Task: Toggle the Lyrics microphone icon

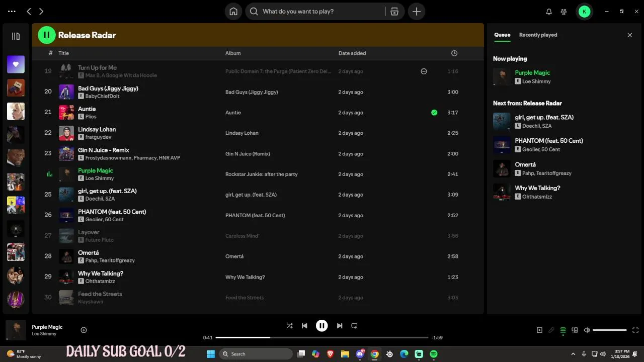Action: (551, 330)
